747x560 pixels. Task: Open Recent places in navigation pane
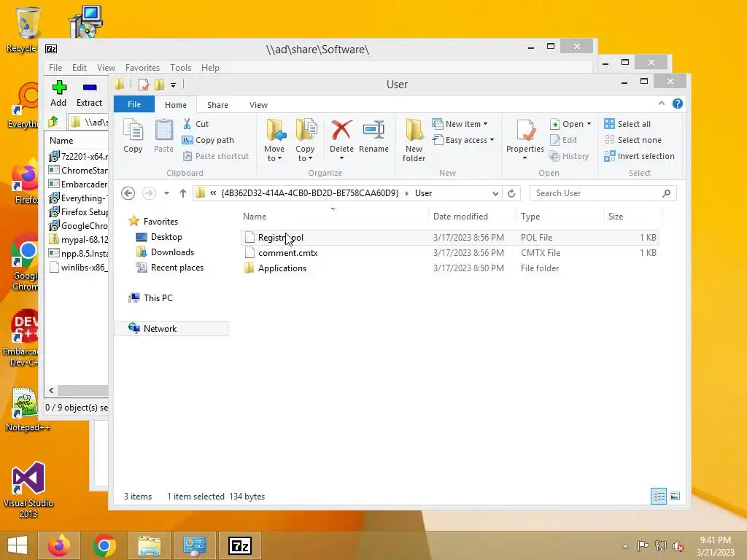177,267
